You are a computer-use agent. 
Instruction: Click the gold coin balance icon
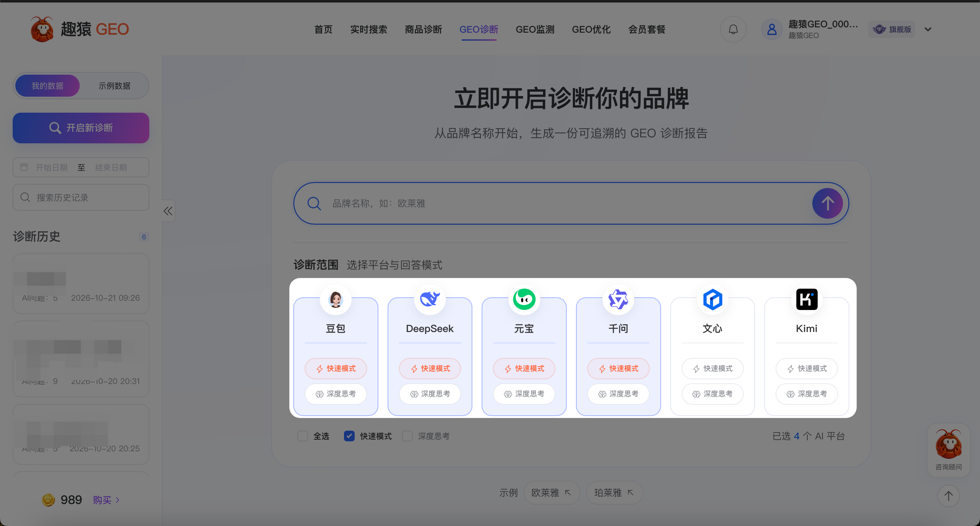48,500
